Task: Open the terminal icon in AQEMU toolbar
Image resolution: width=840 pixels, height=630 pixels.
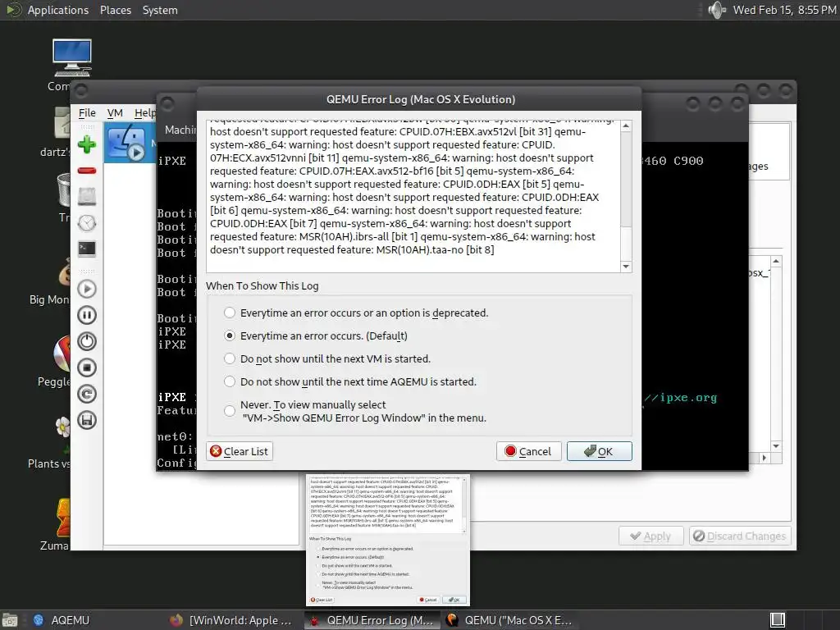Action: 87,249
